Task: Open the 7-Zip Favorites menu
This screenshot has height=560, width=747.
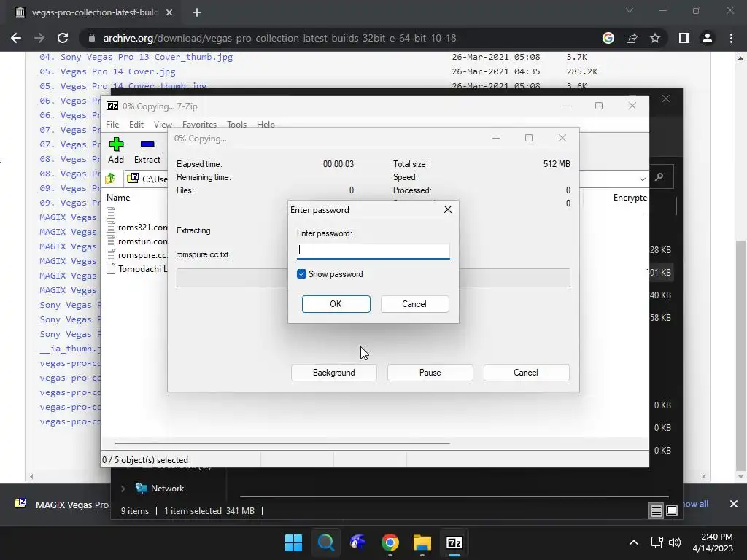Action: click(x=199, y=124)
